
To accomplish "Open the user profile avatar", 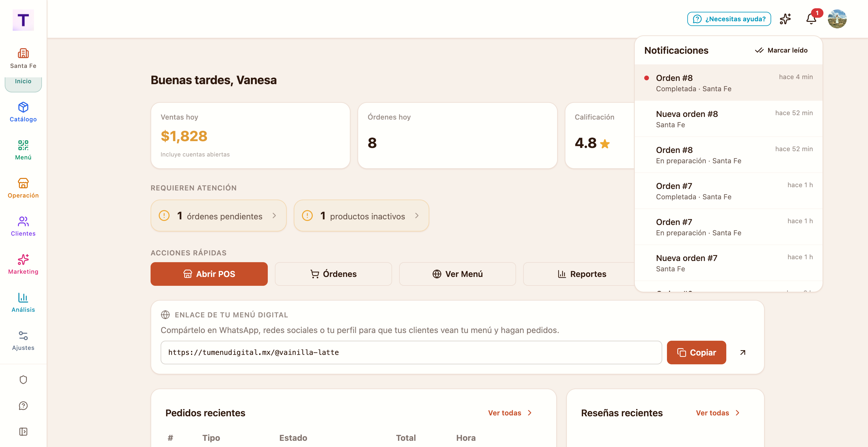I will pyautogui.click(x=837, y=19).
